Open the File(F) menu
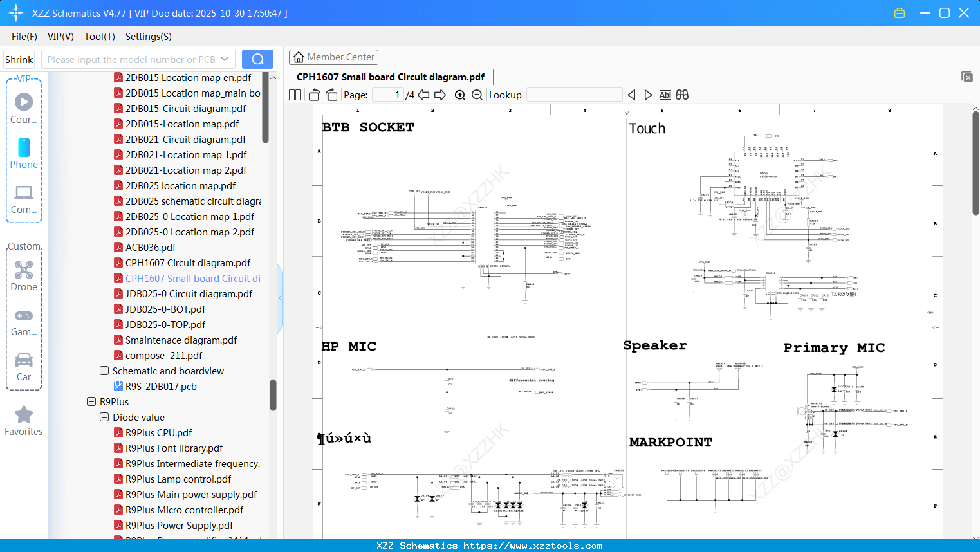980x552 pixels. click(x=24, y=37)
